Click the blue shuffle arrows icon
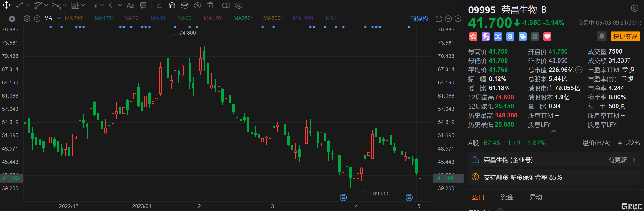The height and width of the screenshot is (211, 644). 498,37
